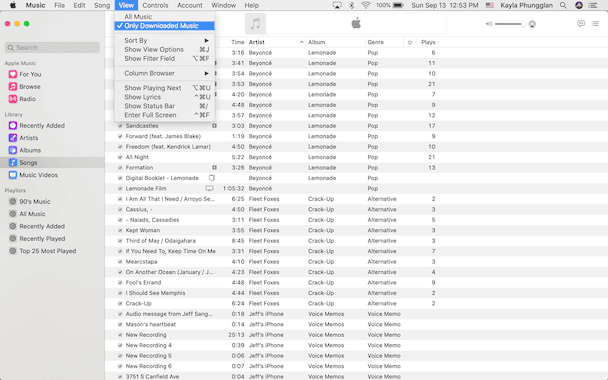Open the lyrics speech bubble icon
Image resolution: width=608 pixels, height=380 pixels.
[581, 24]
